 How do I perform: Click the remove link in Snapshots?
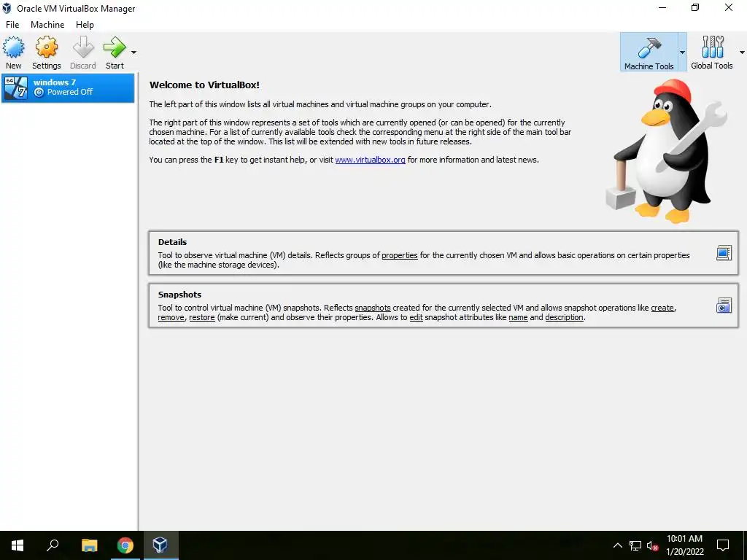click(171, 317)
